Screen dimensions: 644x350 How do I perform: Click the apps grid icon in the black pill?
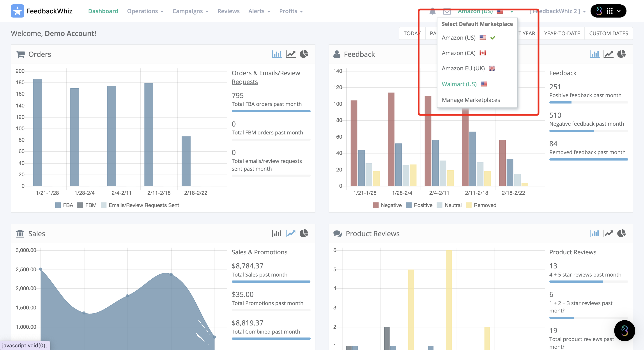coord(609,11)
